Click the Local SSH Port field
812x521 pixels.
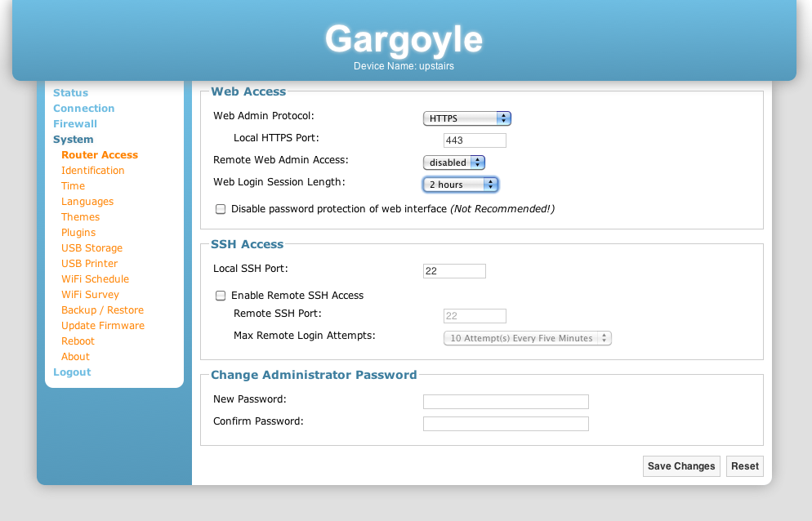454,271
